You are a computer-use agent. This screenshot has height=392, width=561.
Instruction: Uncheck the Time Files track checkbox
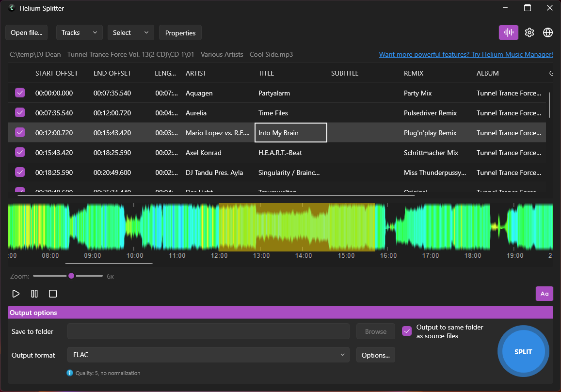20,113
